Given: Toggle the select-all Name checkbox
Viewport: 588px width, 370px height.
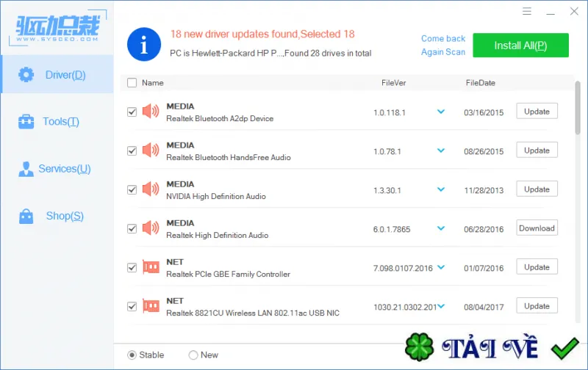Looking at the screenshot, I should (x=132, y=82).
